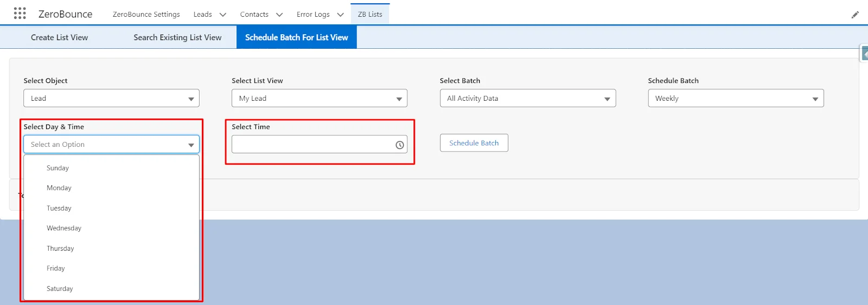Open the Select Object dropdown

[x=111, y=99]
